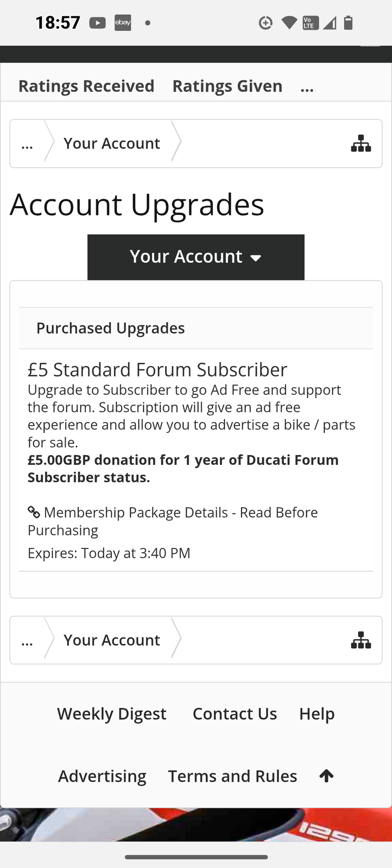Open the top sitemap tree icon
Image resolution: width=392 pixels, height=868 pixels.
tap(361, 144)
